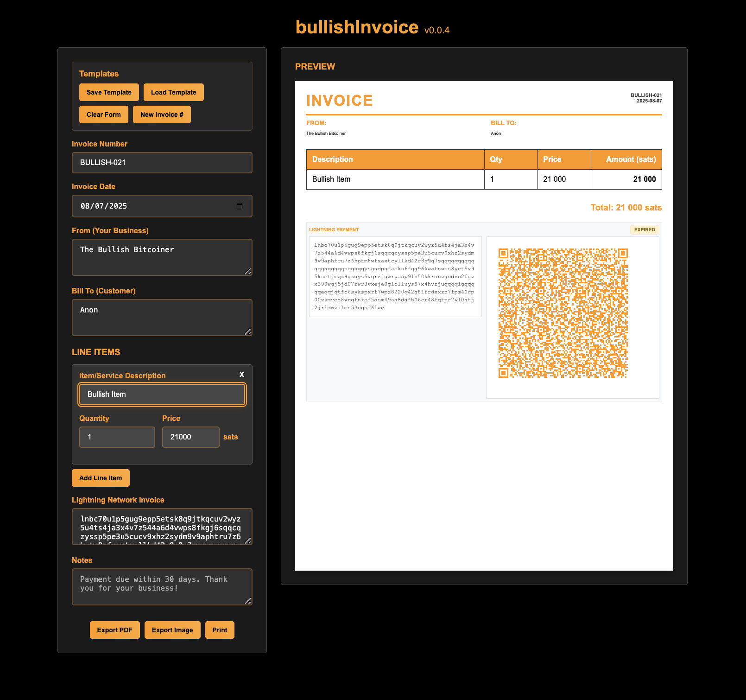746x700 pixels.
Task: Click the '2025-08-07' date in preview
Action: [649, 101]
